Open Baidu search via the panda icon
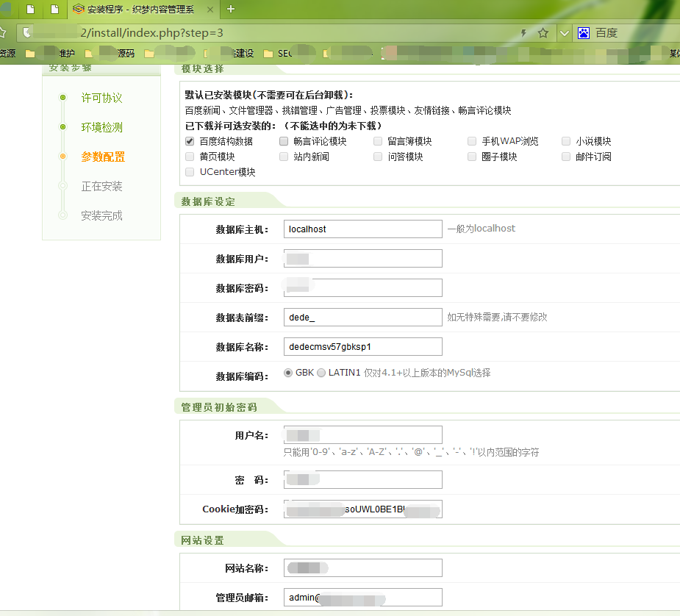 (583, 32)
